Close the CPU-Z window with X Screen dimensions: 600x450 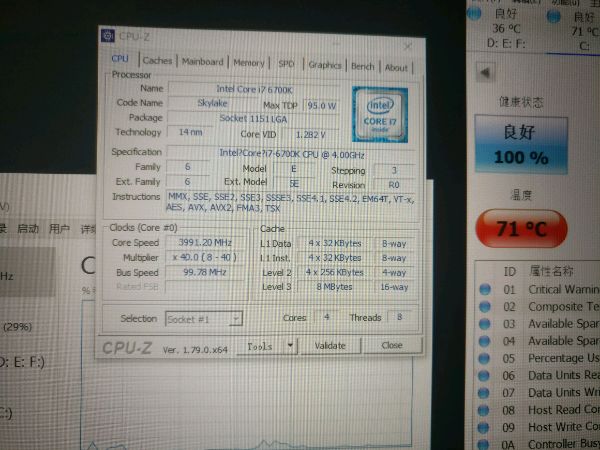[x=408, y=46]
